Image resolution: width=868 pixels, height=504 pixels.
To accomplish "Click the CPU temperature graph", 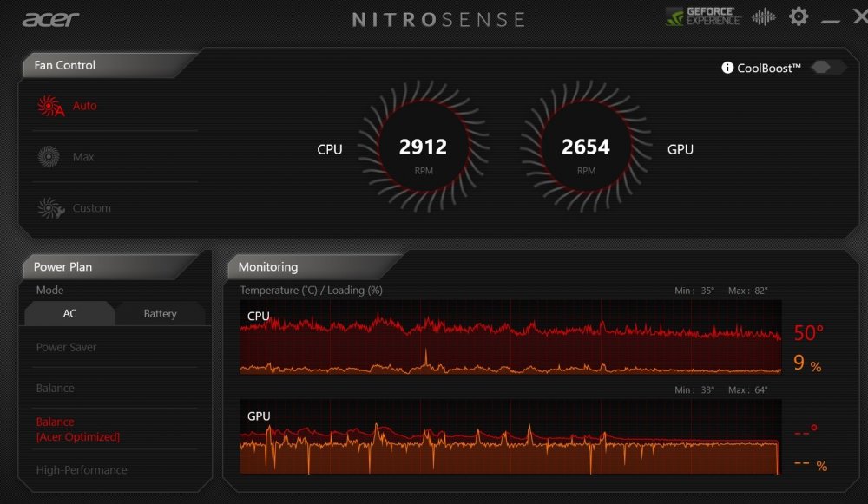I will point(510,338).
